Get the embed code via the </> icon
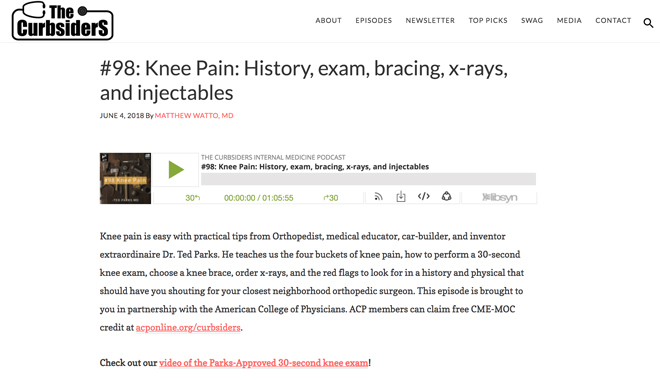 423,196
